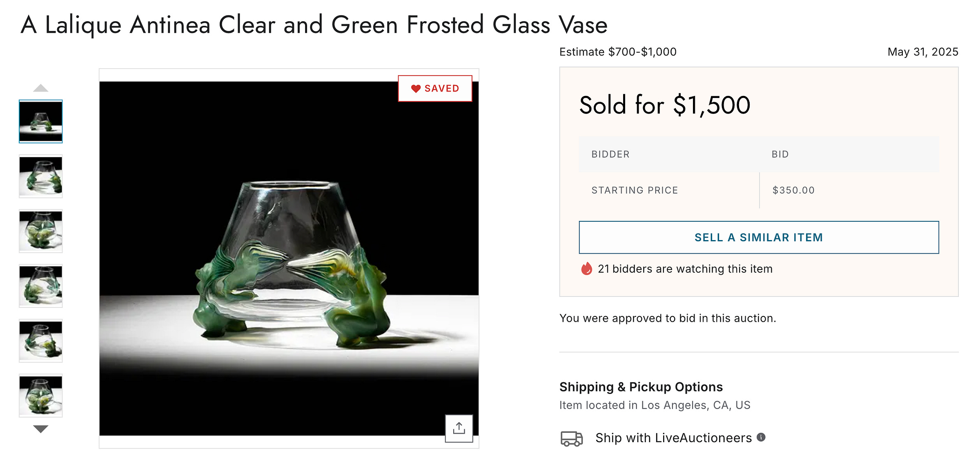
Task: Click the red flame watching icon
Action: [586, 269]
